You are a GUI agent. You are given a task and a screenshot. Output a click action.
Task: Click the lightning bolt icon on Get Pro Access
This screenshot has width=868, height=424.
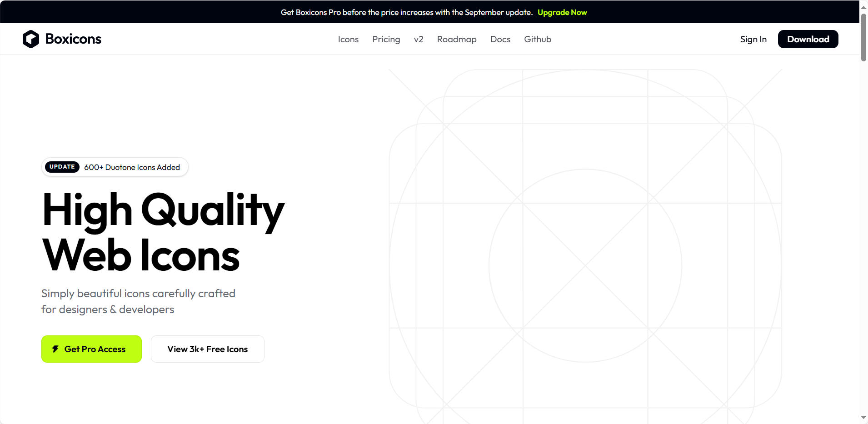pos(55,349)
